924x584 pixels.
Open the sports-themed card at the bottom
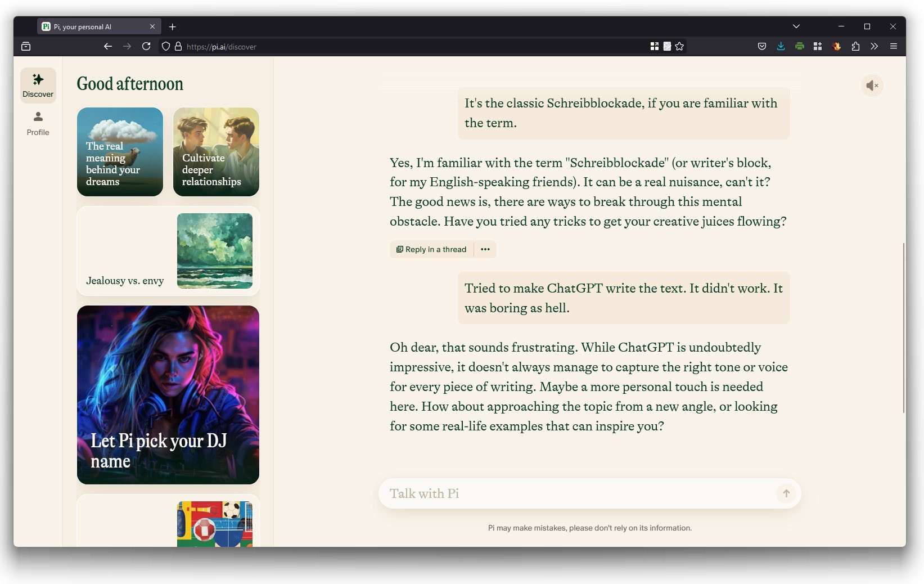tap(168, 521)
